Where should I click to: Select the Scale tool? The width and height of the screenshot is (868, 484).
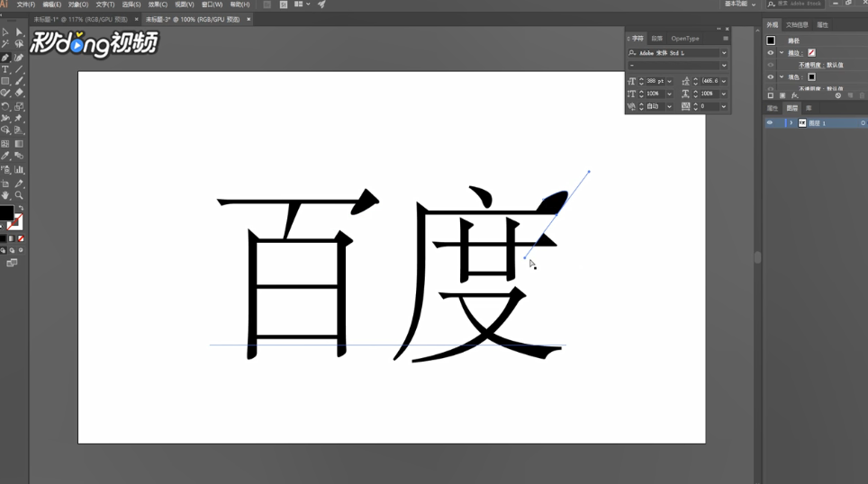click(19, 106)
